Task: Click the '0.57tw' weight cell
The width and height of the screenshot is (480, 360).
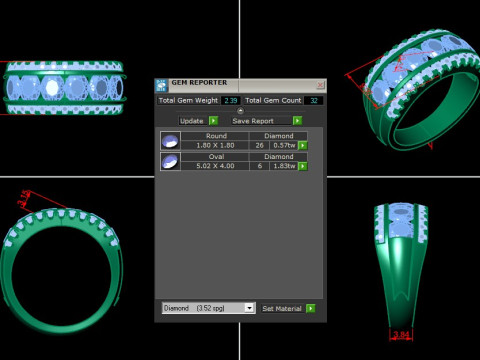Action: (x=284, y=146)
